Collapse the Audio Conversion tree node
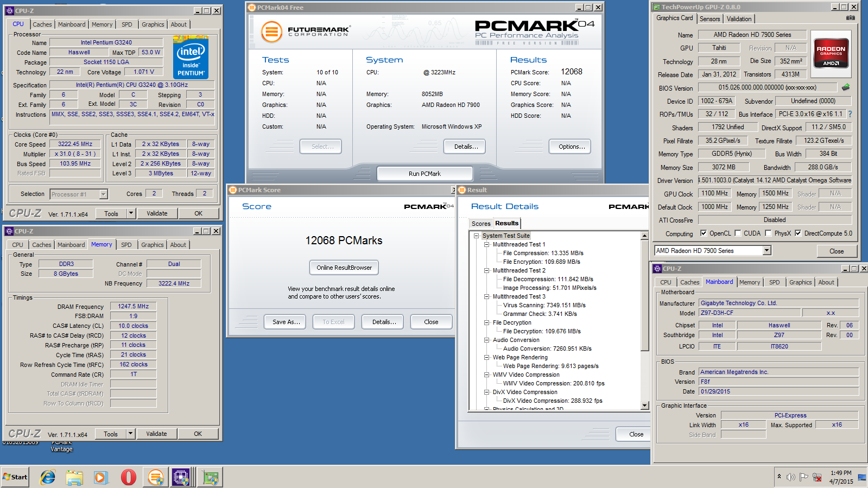The width and height of the screenshot is (868, 488). [487, 340]
